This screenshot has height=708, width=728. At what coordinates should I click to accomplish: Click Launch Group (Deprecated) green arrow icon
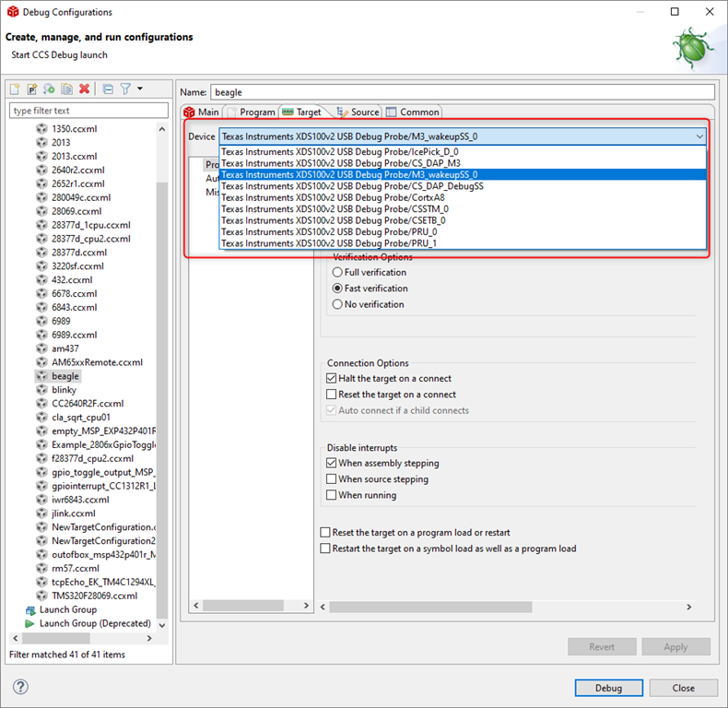[30, 623]
